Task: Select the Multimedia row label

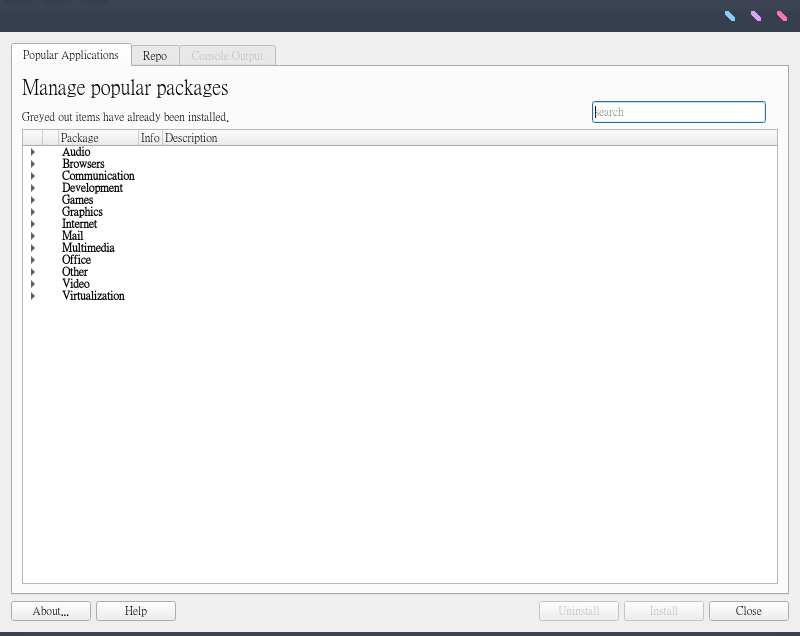Action: click(88, 248)
